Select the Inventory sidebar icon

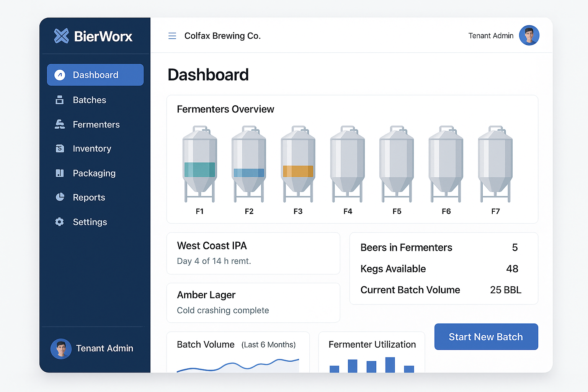point(60,149)
